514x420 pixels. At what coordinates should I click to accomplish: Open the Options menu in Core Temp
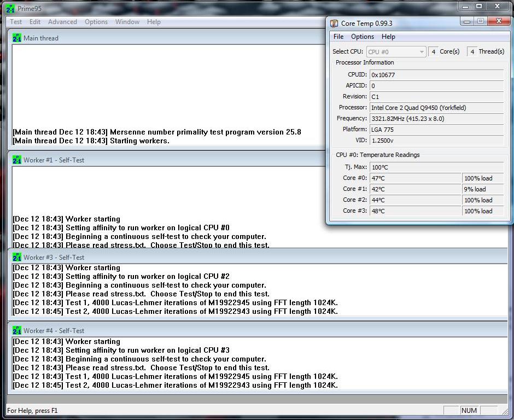(x=362, y=37)
